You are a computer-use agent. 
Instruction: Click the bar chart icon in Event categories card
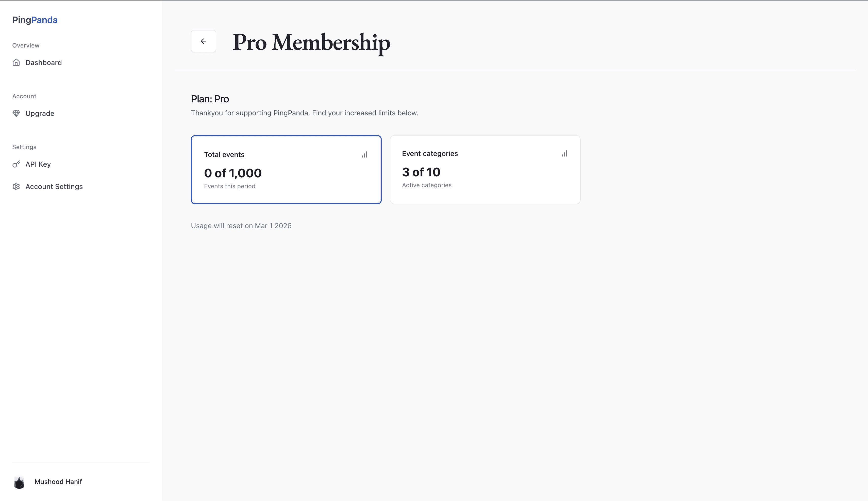(x=564, y=154)
